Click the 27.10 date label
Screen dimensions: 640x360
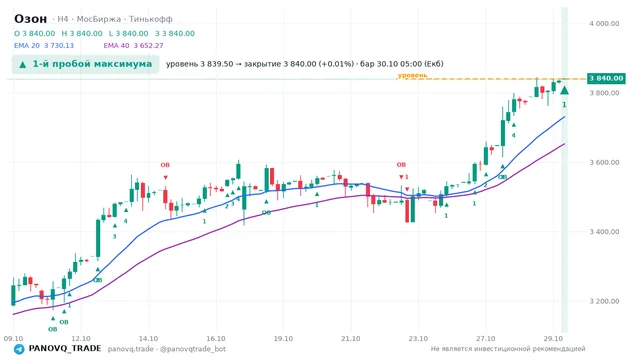486,339
